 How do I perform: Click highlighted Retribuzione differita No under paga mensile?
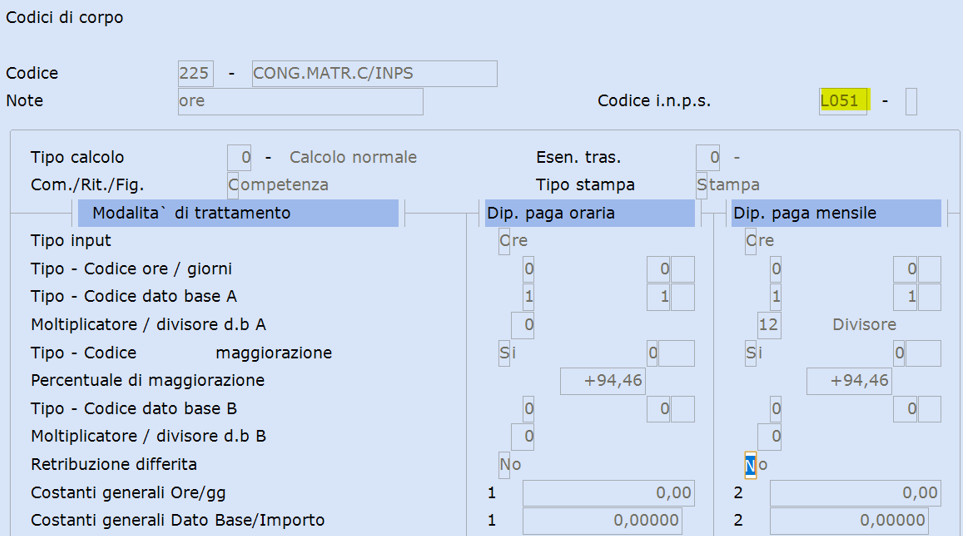point(750,465)
